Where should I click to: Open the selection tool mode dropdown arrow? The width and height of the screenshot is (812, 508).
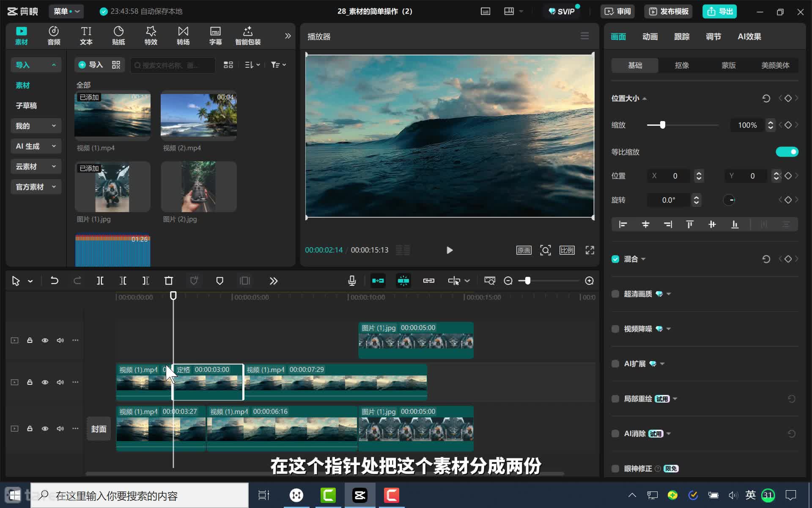(x=30, y=281)
